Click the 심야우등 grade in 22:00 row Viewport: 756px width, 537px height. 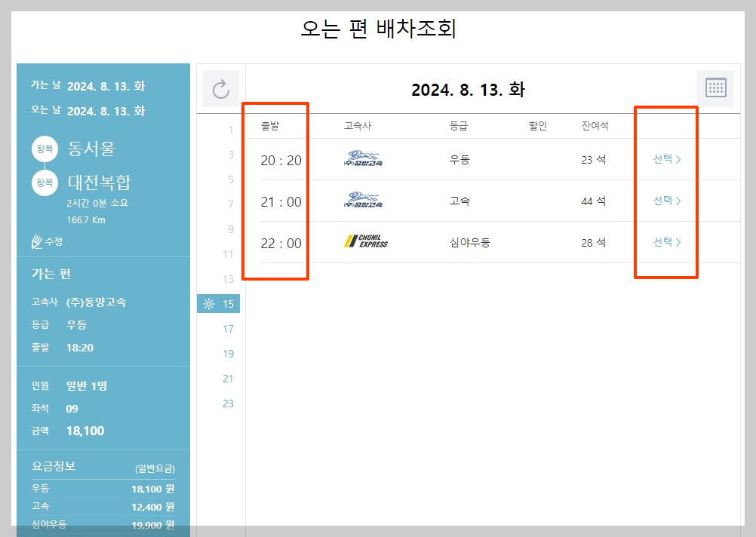(x=469, y=242)
